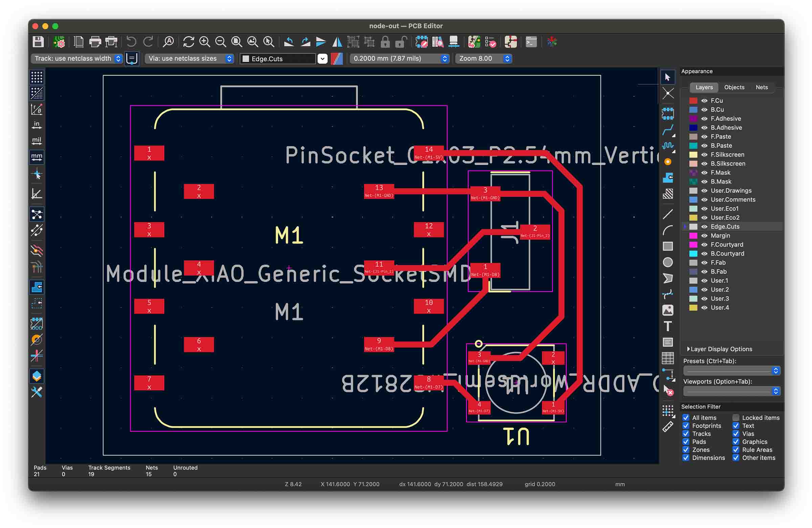This screenshot has width=812, height=528.
Task: Open the Track width dropdown
Action: 77,59
